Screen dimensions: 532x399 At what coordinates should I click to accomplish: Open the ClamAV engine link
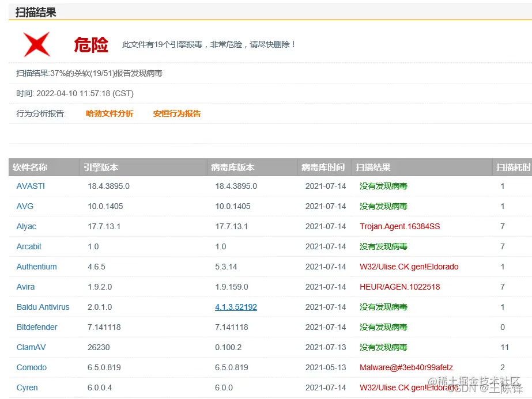pos(31,348)
